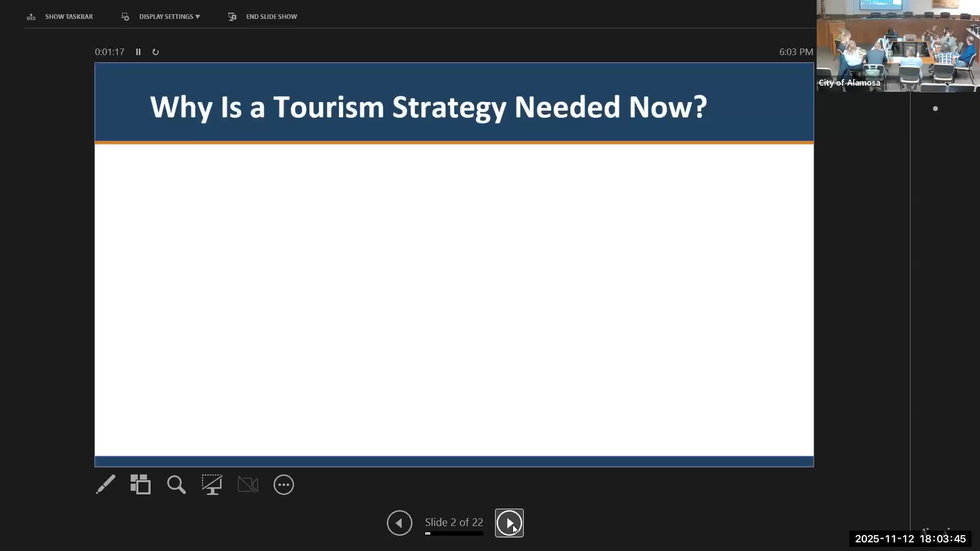The image size is (980, 551).
Task: Expand the Display Settings dropdown
Action: coord(169,17)
